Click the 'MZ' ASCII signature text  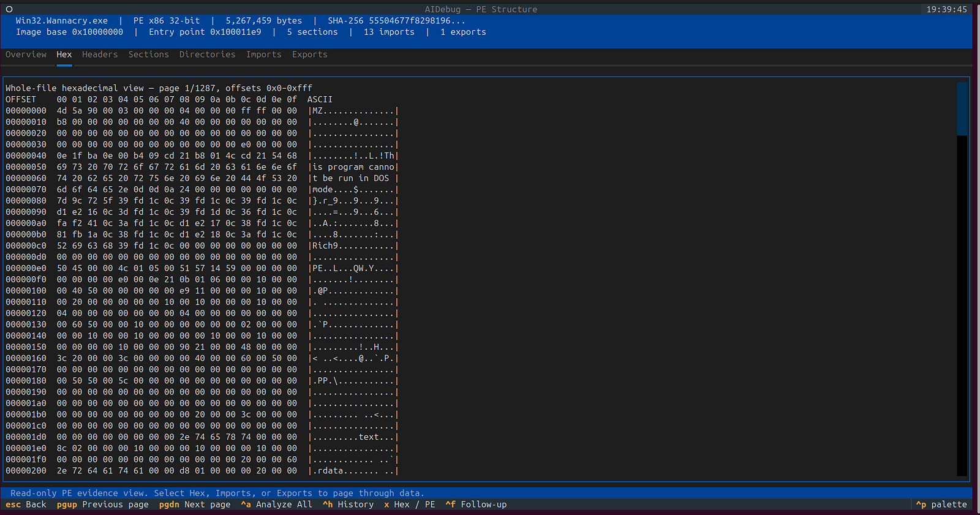tap(317, 111)
